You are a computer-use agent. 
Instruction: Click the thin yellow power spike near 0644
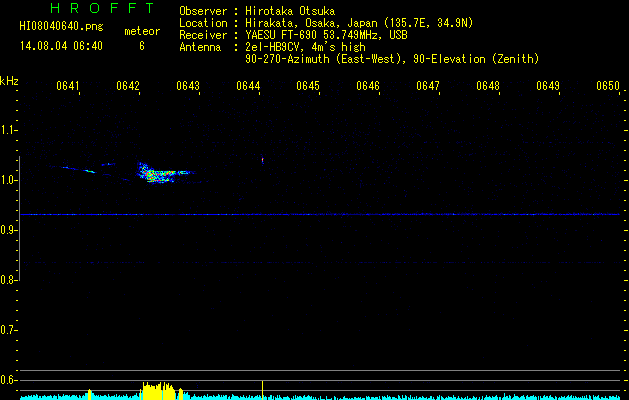262,390
